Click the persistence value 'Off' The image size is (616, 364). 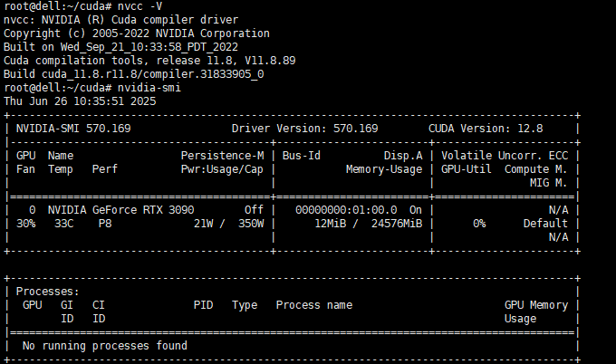pyautogui.click(x=255, y=210)
